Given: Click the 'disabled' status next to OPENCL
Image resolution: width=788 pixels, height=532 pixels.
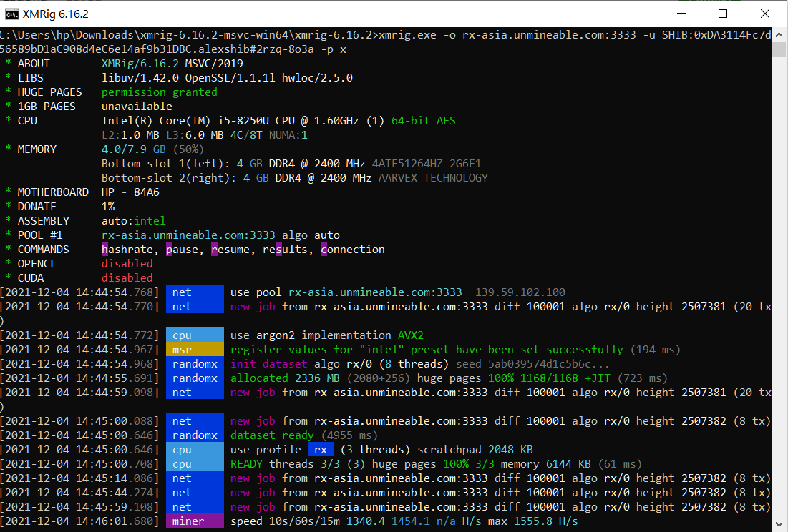Looking at the screenshot, I should [127, 264].
